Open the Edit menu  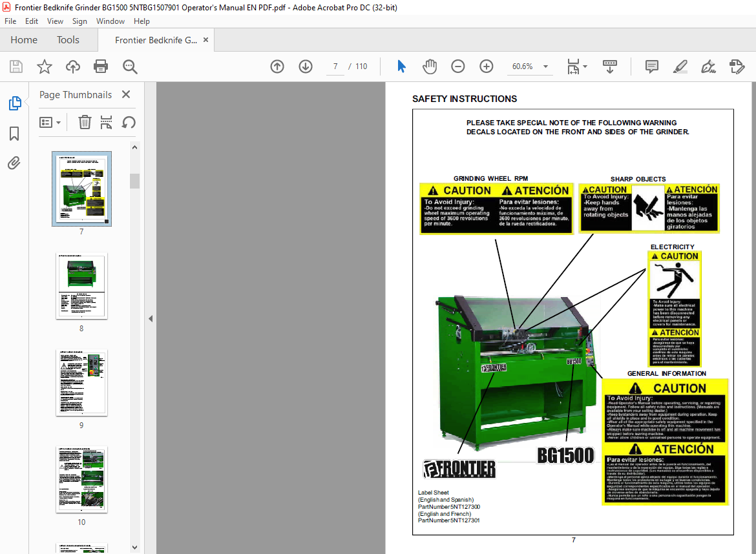coord(32,21)
